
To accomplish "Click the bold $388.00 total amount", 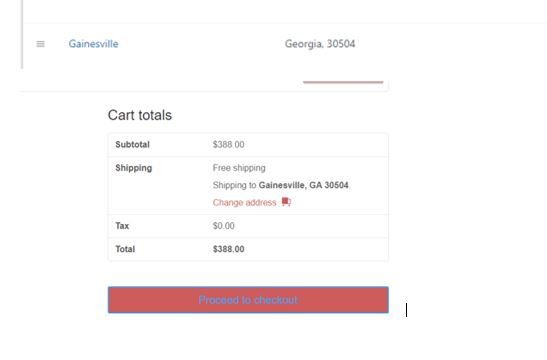I will click(x=228, y=249).
